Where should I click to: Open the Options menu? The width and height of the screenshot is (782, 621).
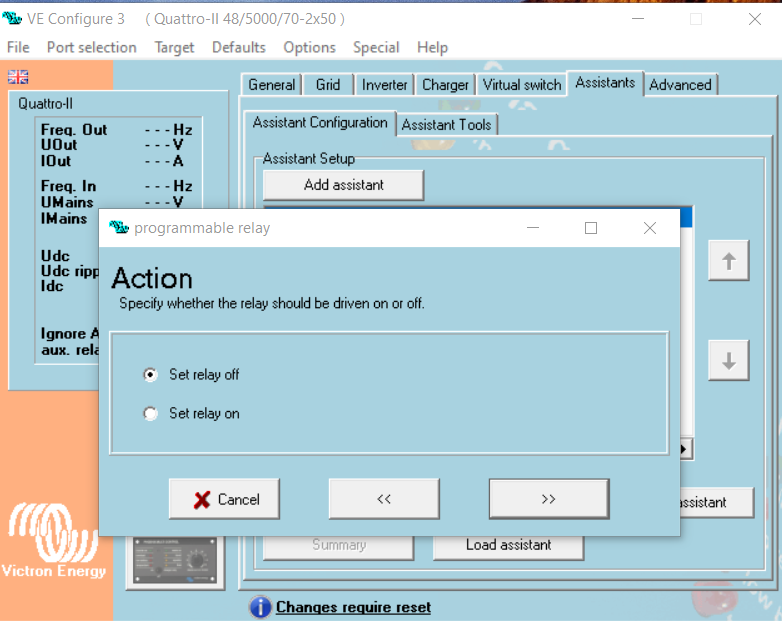309,47
